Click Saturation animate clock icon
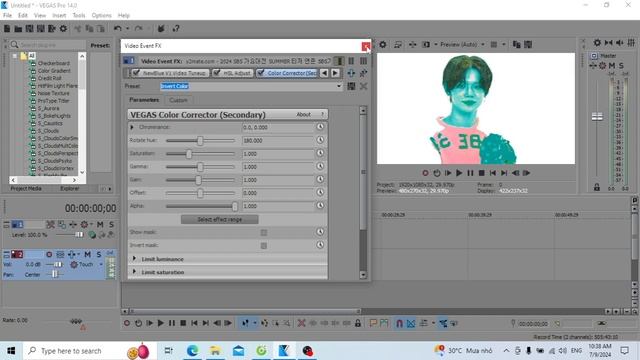 (320, 153)
